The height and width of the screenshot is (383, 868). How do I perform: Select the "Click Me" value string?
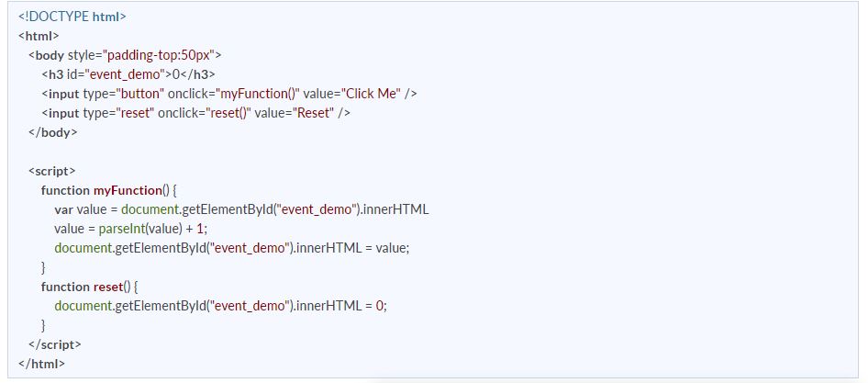tap(371, 94)
